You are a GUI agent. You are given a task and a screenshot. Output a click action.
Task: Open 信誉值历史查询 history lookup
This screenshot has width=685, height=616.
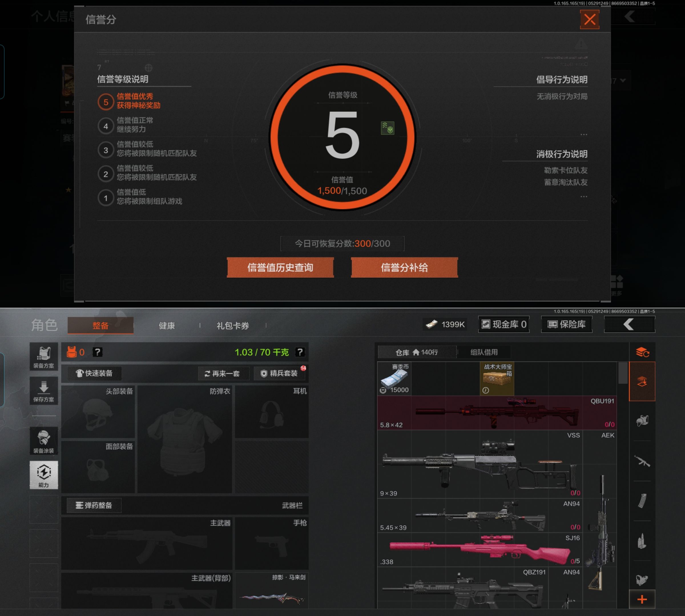click(280, 268)
